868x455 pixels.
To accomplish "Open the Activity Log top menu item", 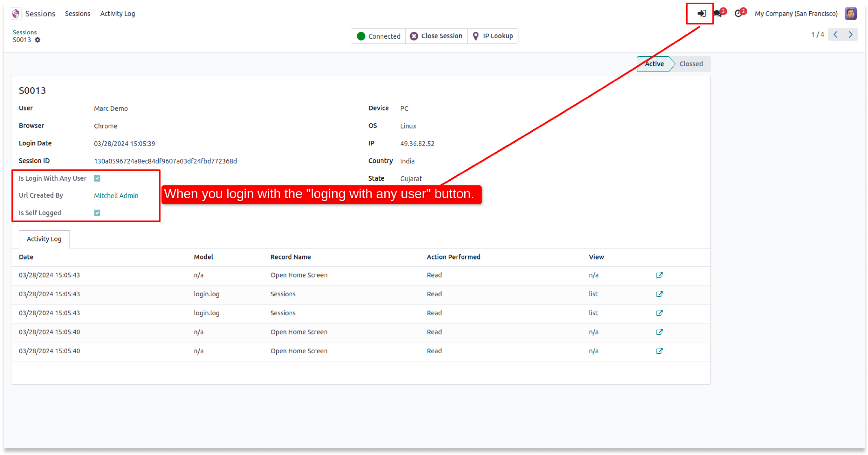I will point(117,13).
